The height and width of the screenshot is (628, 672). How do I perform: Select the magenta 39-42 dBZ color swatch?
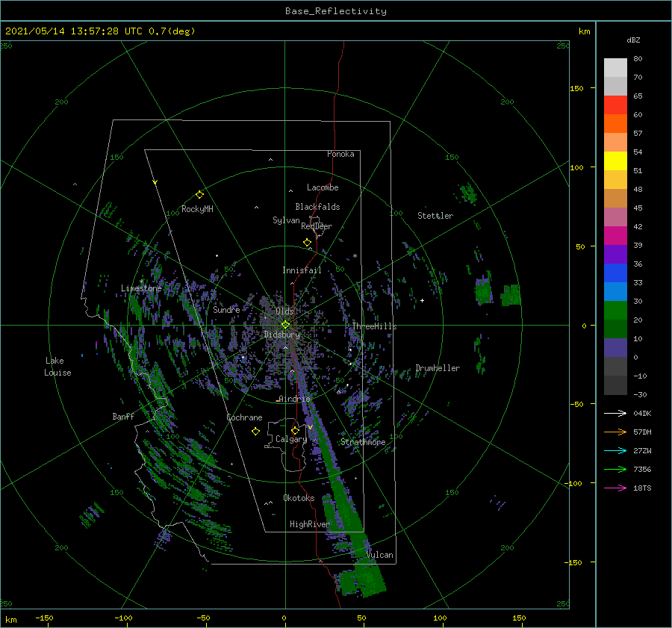point(615,236)
